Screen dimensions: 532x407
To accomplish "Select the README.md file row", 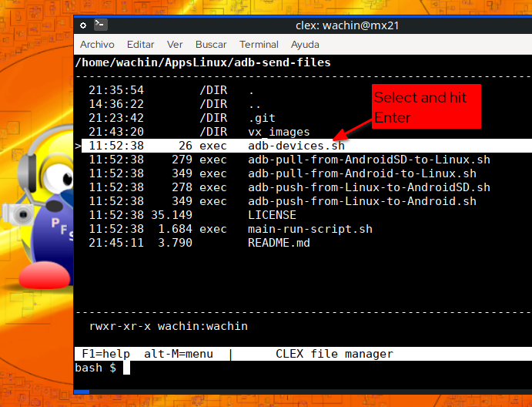I will [303, 244].
